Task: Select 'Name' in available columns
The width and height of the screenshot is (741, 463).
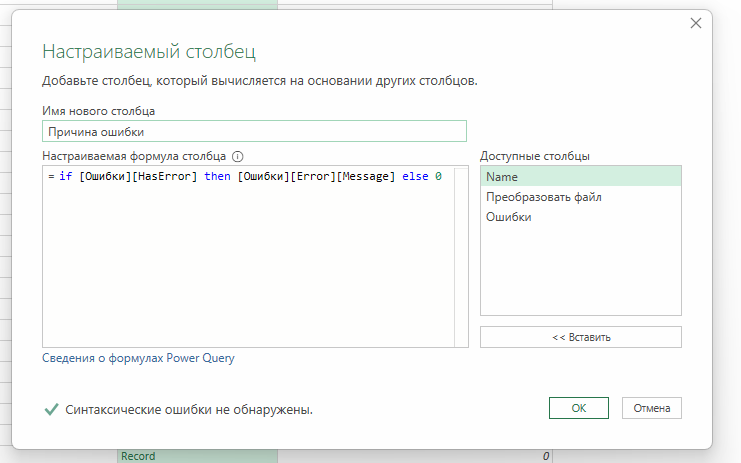Action: [581, 177]
